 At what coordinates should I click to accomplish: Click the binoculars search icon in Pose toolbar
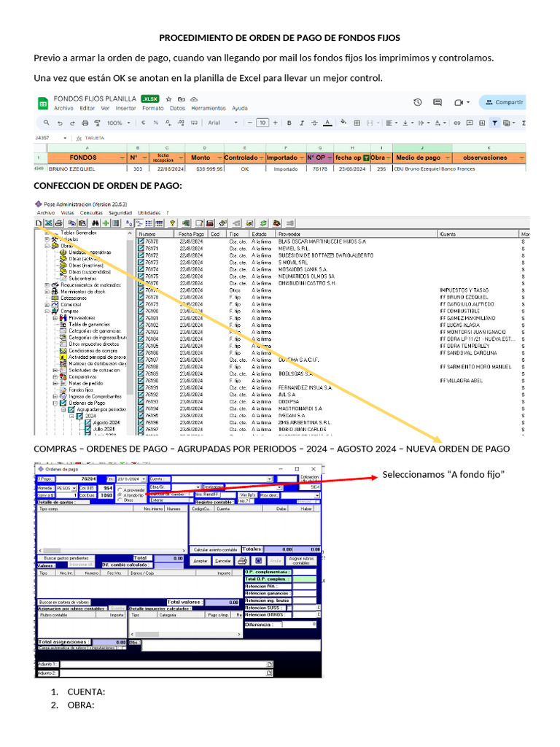click(96, 223)
